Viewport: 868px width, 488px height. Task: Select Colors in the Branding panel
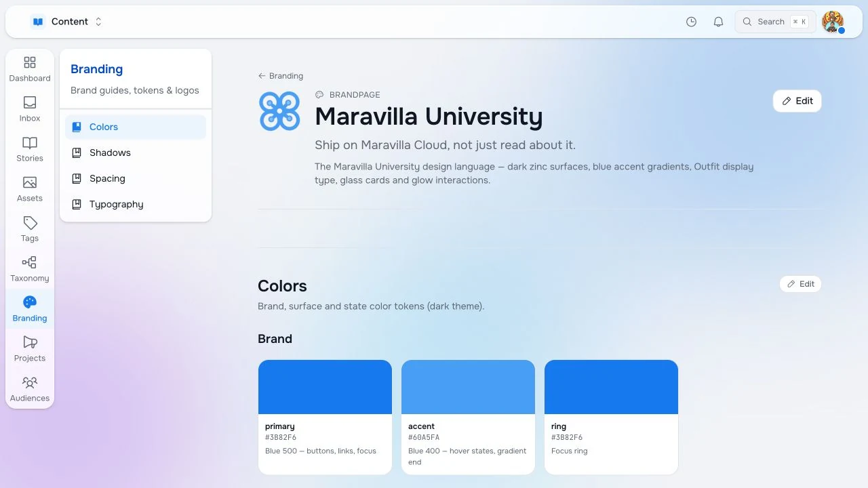136,127
